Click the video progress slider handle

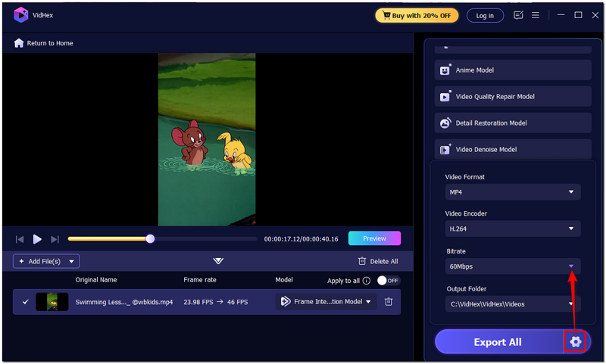tap(150, 239)
